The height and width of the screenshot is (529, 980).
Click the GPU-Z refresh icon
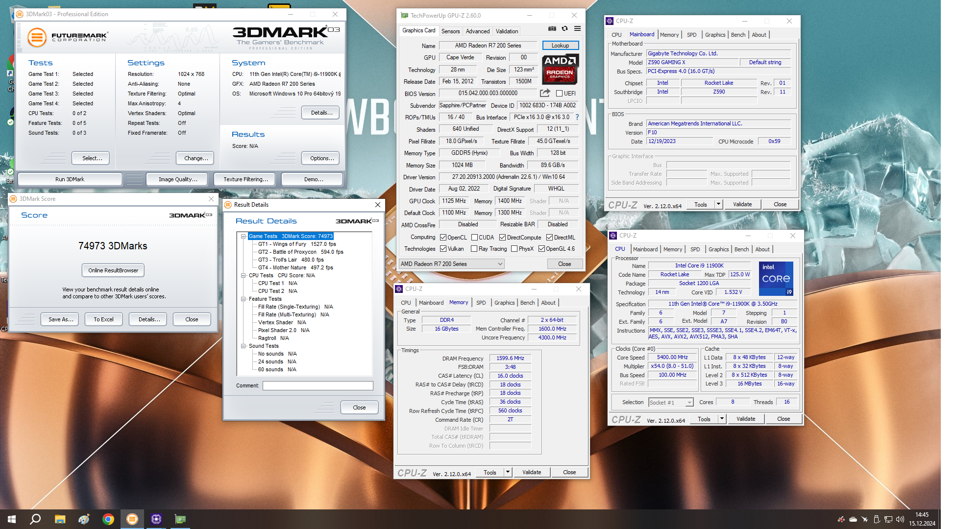564,29
